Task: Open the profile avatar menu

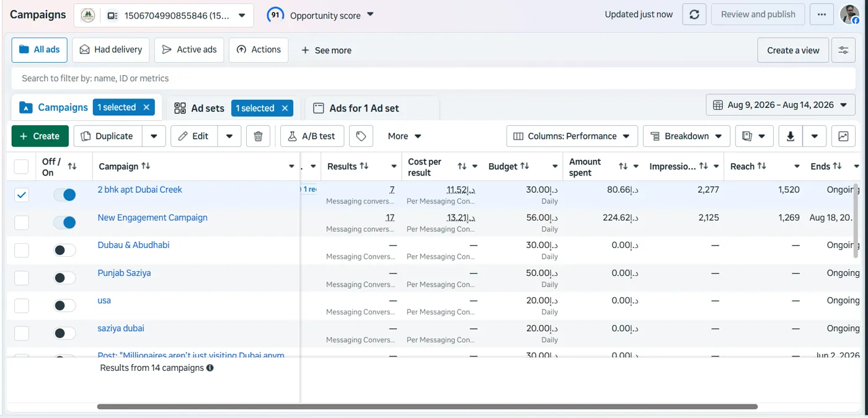Action: pyautogui.click(x=849, y=14)
